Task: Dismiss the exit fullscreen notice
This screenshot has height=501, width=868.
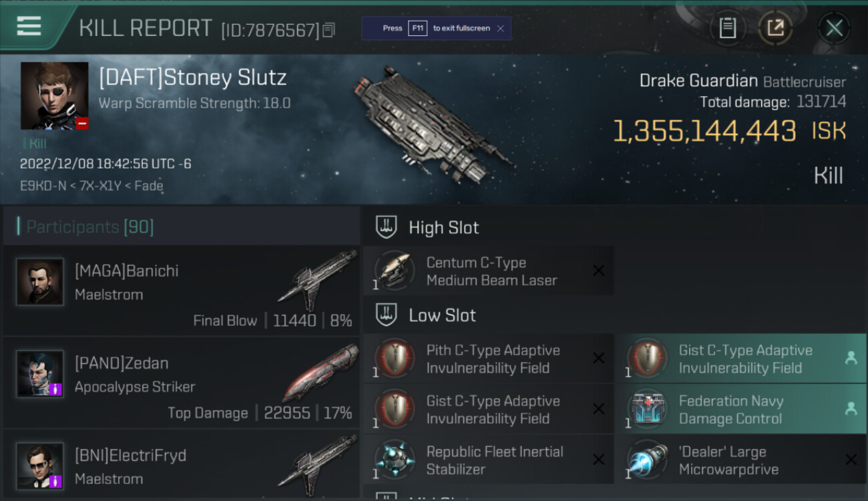Action: pyautogui.click(x=501, y=29)
